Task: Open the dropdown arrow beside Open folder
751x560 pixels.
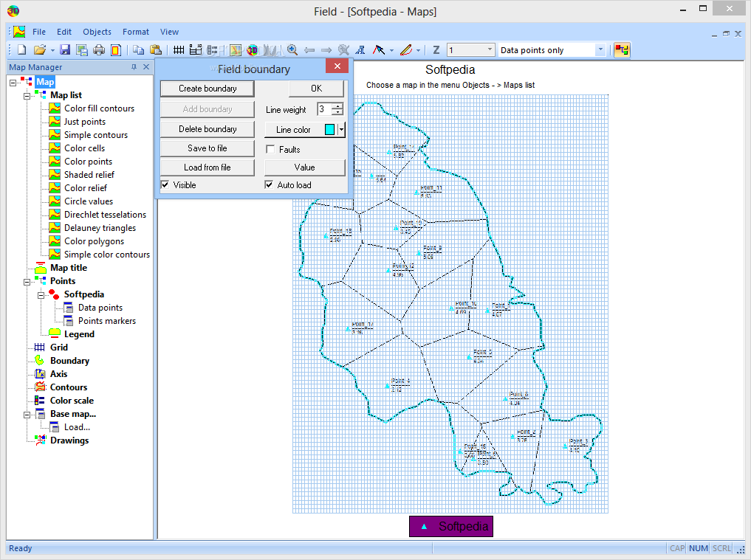Action: tap(52, 50)
